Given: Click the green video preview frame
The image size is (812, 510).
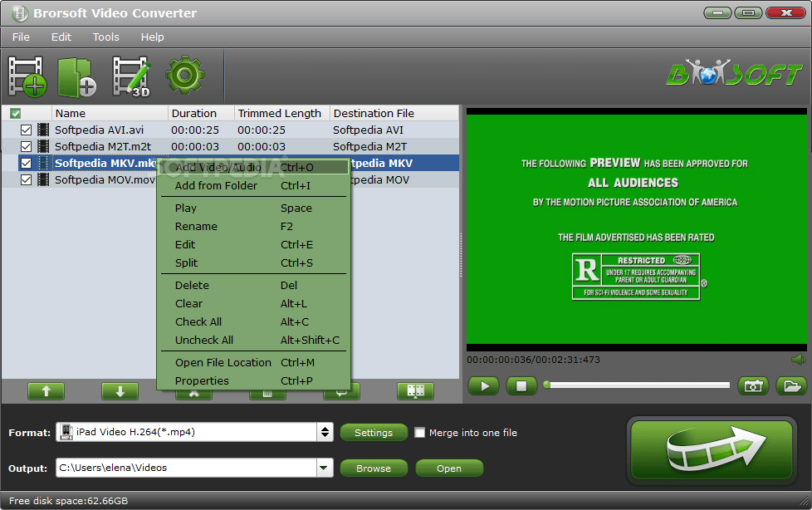Looking at the screenshot, I should coord(637,228).
